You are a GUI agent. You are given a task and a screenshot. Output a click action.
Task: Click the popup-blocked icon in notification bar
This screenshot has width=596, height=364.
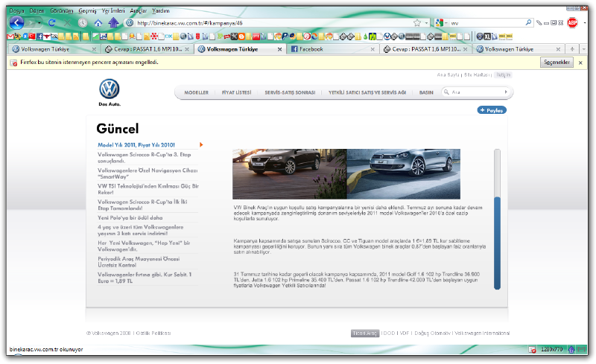point(13,63)
